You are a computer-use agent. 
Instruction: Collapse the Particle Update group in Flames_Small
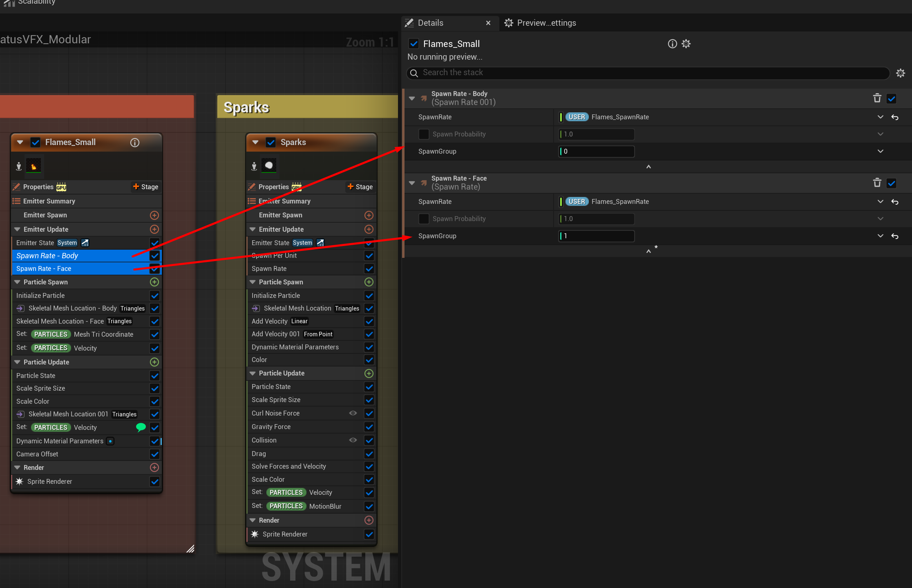18,362
